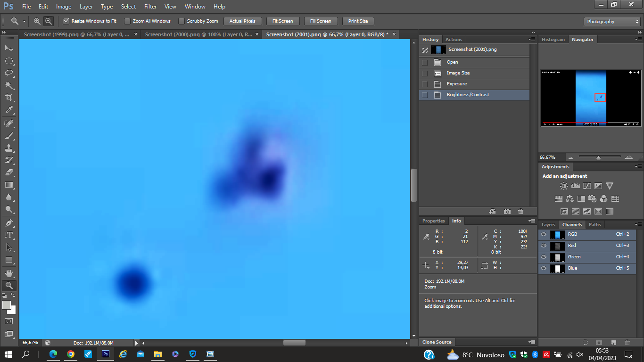This screenshot has height=362, width=644.
Task: Click the Navigator zoom slider
Action: point(598,157)
